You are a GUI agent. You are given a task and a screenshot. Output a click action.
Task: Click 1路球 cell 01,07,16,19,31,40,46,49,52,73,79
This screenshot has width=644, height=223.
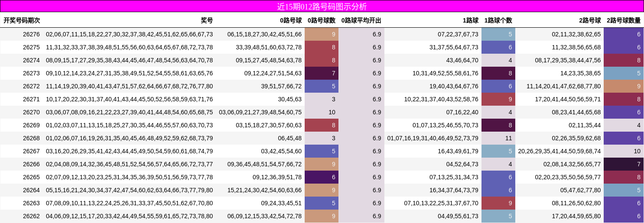point(433,138)
